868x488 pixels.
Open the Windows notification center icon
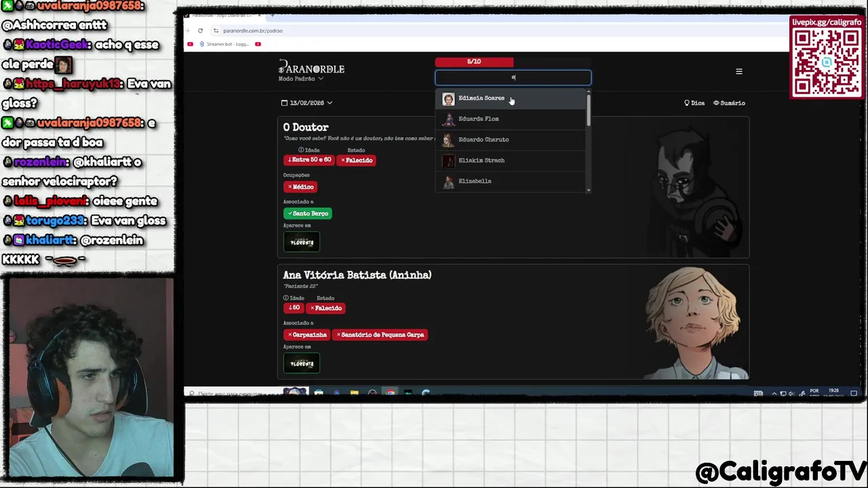[x=854, y=393]
